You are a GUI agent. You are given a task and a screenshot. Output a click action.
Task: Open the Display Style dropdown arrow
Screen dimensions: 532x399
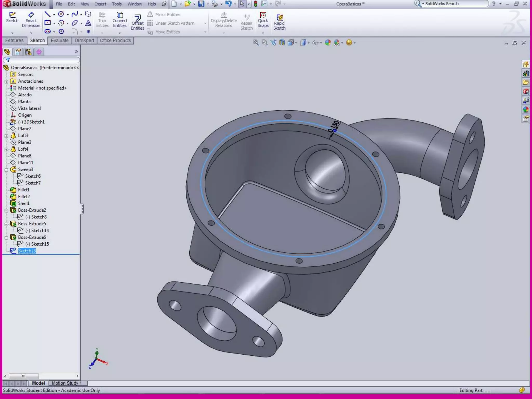click(309, 43)
